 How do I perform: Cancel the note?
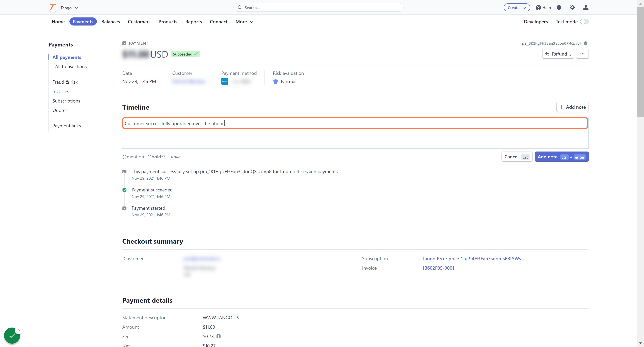click(x=517, y=157)
